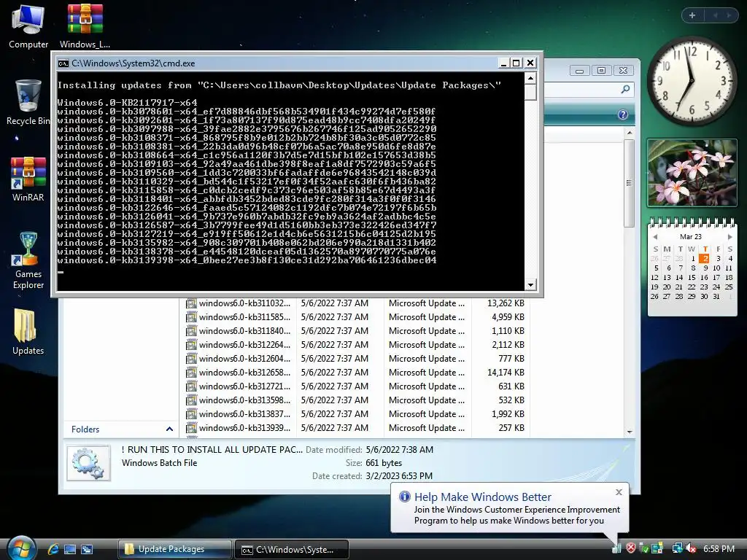Collapse the Folders pane chevron
This screenshot has width=747, height=560.
tap(169, 429)
